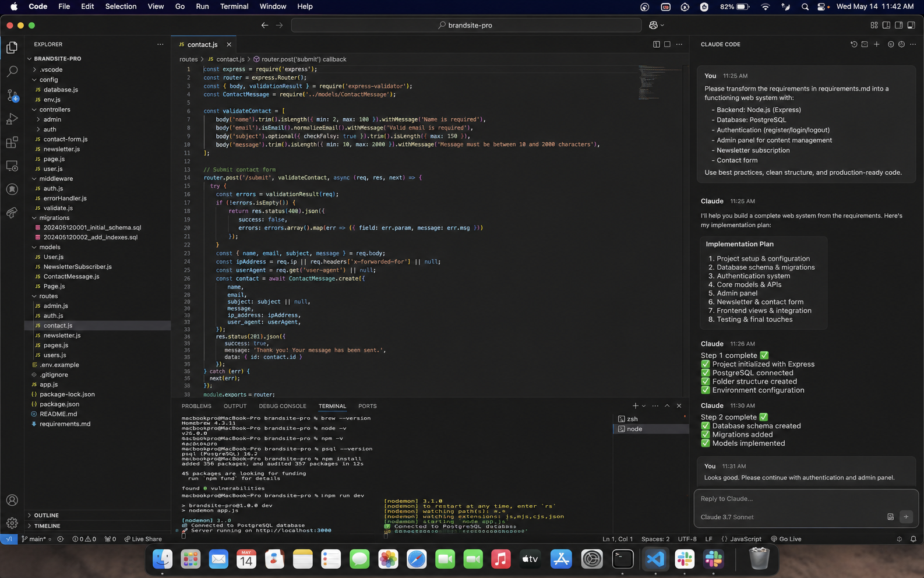924x578 pixels.
Task: Close the terminal panel
Action: tap(679, 406)
